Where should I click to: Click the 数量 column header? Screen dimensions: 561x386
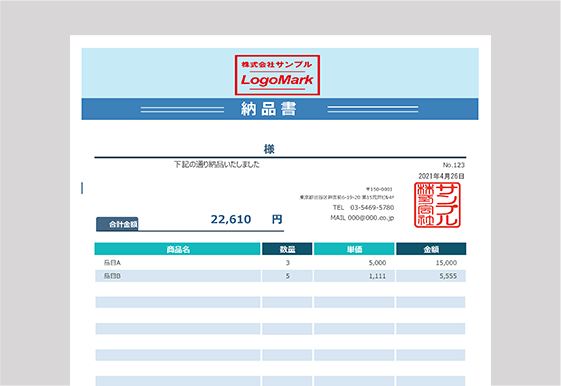(x=287, y=249)
